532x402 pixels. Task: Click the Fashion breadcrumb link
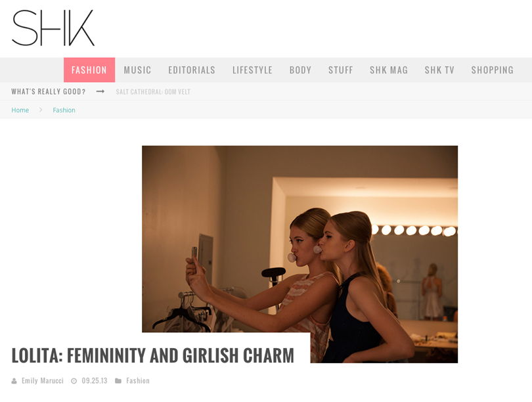pyautogui.click(x=64, y=110)
